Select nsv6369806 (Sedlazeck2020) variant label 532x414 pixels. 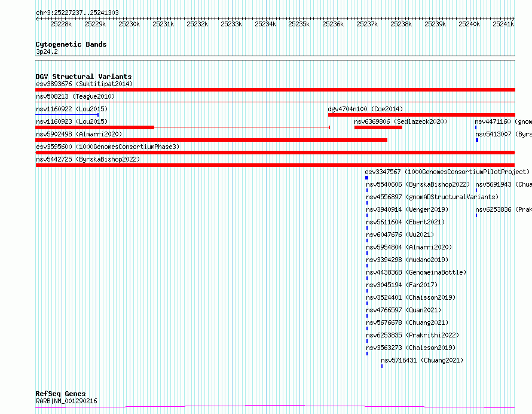pos(400,121)
